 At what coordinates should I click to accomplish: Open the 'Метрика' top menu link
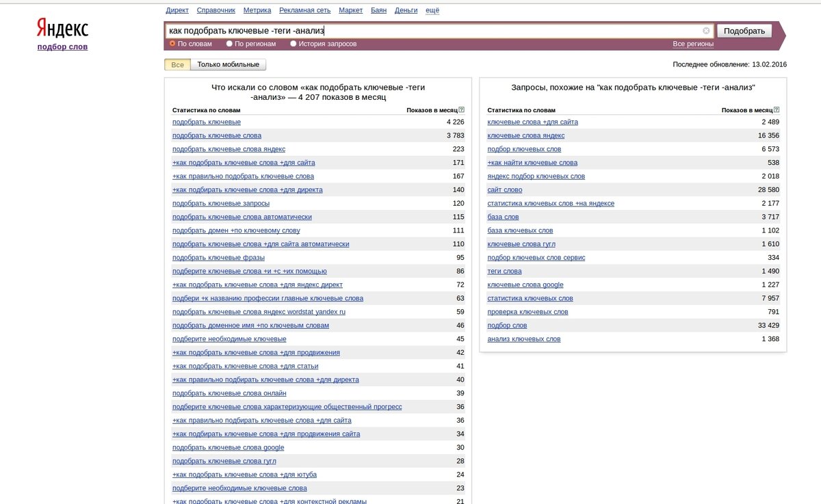point(257,10)
